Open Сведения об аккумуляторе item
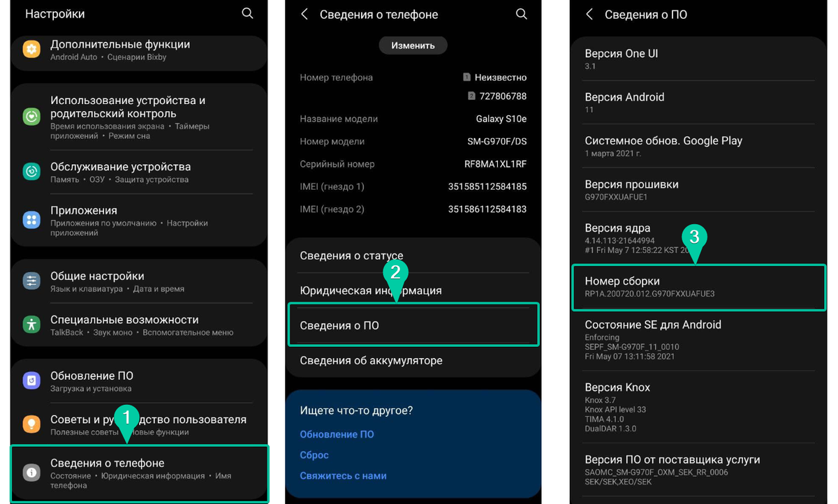 (413, 360)
